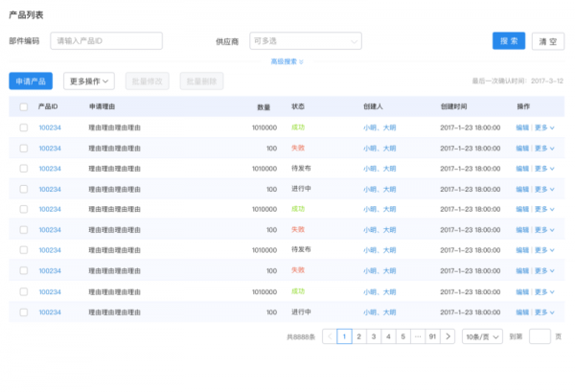Check the last row checkbox in table
Screen dimensions: 575x392
point(24,312)
